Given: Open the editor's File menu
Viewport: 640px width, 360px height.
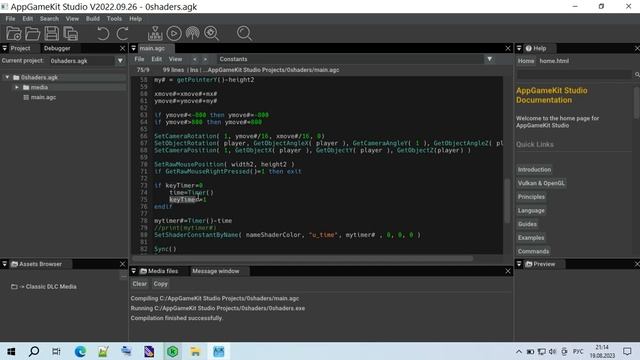Looking at the screenshot, I should [139, 59].
